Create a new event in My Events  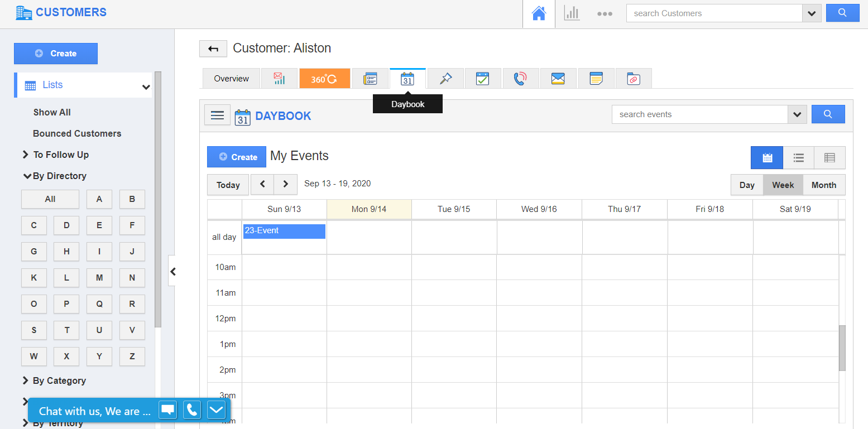pyautogui.click(x=237, y=157)
